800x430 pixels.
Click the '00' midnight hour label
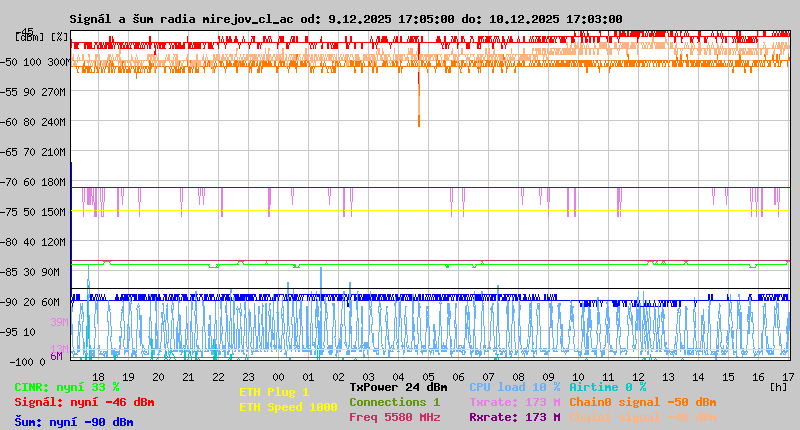(279, 377)
